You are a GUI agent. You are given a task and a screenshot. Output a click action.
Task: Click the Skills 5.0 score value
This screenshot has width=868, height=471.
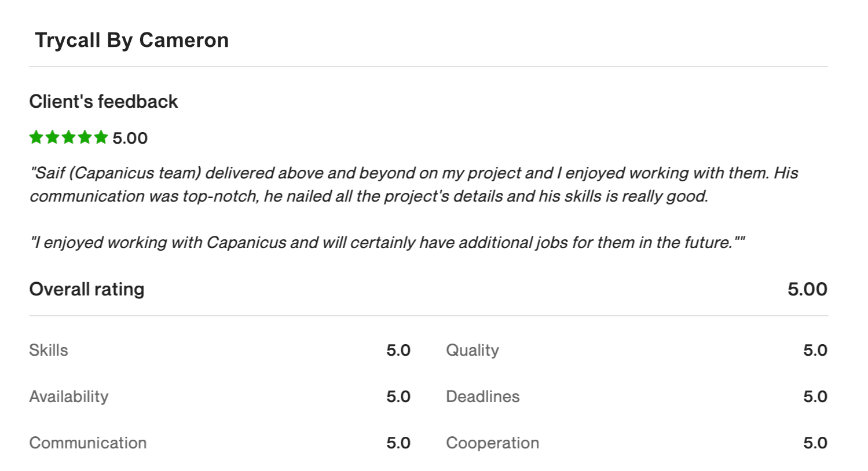pyautogui.click(x=398, y=350)
